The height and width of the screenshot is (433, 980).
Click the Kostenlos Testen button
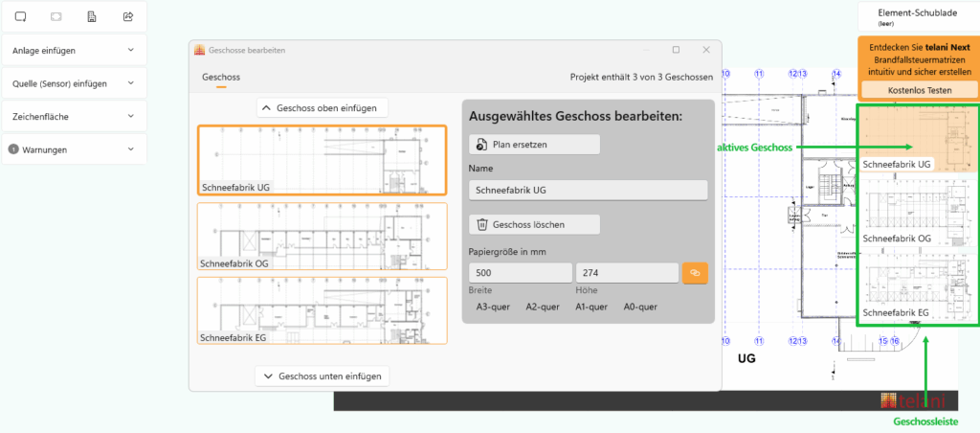[918, 89]
